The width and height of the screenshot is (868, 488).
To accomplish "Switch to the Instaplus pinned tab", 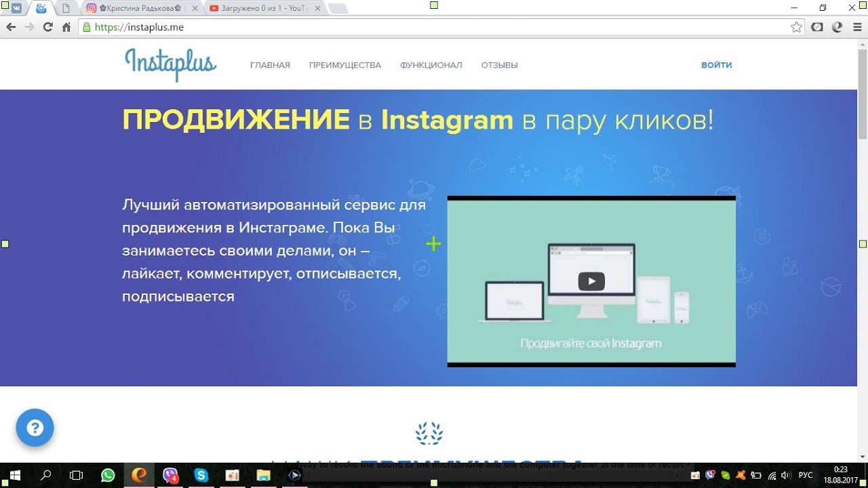I will click(41, 9).
